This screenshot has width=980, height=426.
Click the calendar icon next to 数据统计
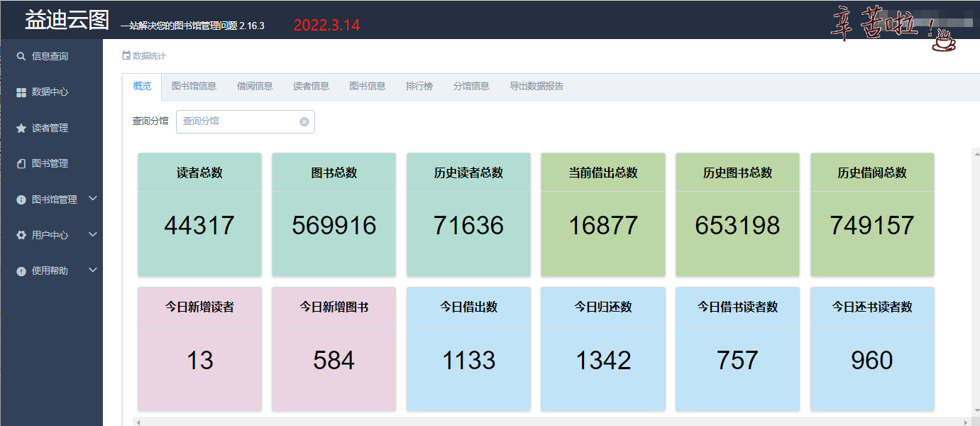pos(126,55)
